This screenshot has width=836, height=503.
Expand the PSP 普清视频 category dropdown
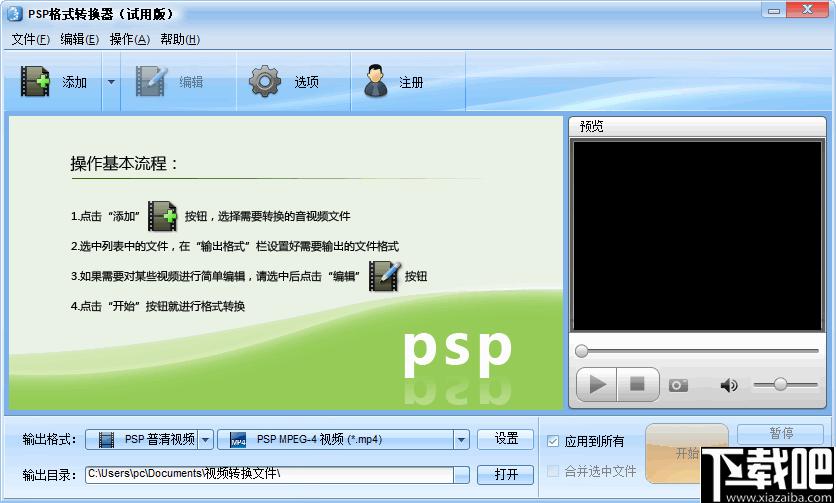205,440
